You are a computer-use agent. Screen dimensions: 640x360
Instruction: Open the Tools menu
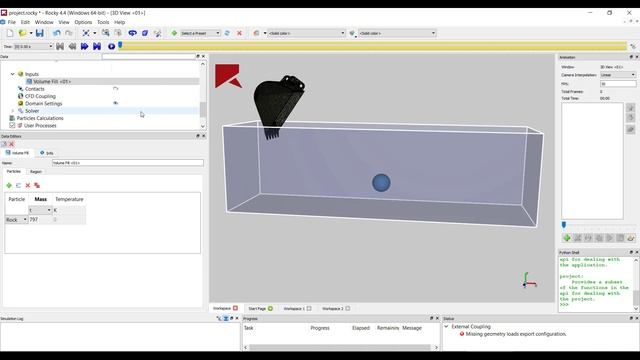(x=103, y=22)
